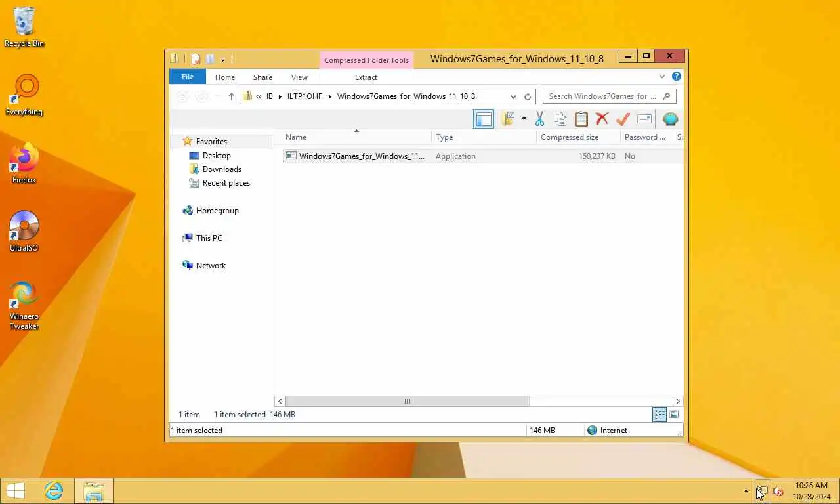Open Customize Quick Access Toolbar dropdown
This screenshot has width=840, height=504.
[222, 59]
